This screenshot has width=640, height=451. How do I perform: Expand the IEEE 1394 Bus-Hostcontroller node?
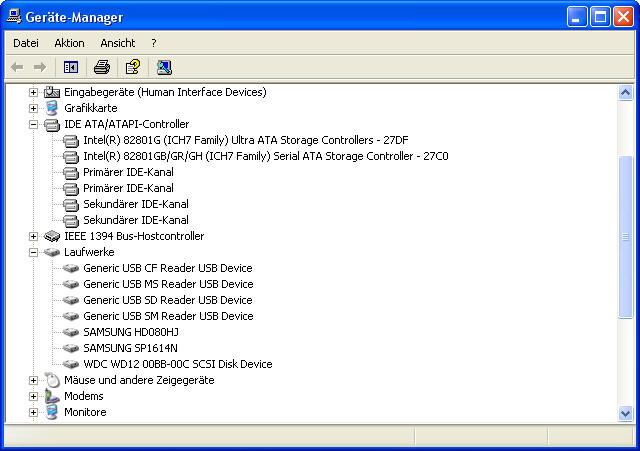pyautogui.click(x=33, y=236)
